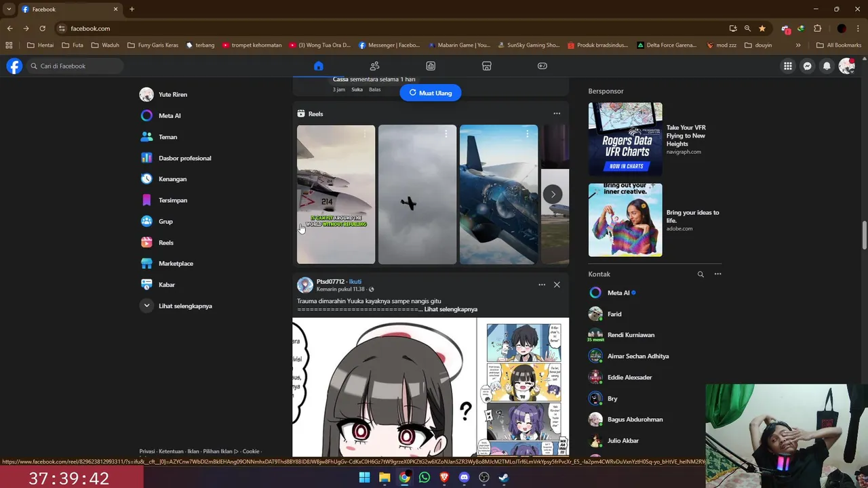Open the Marketplace tab in top navigation
The width and height of the screenshot is (868, 488).
click(486, 66)
